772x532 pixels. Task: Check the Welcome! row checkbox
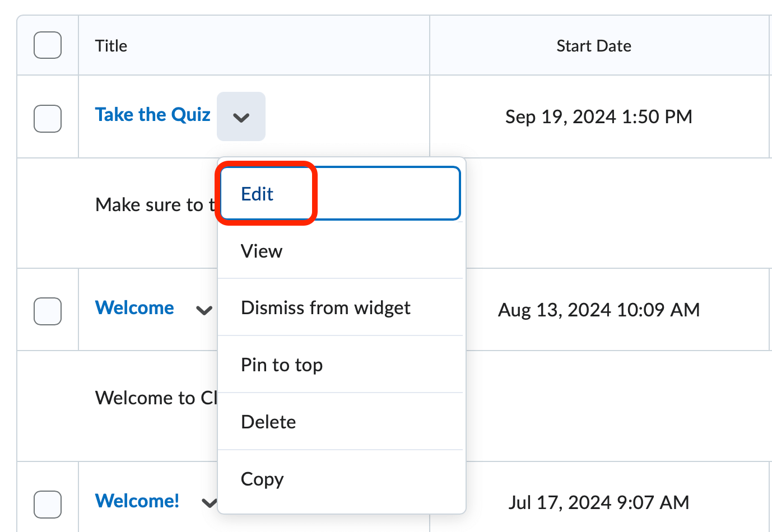coord(47,504)
